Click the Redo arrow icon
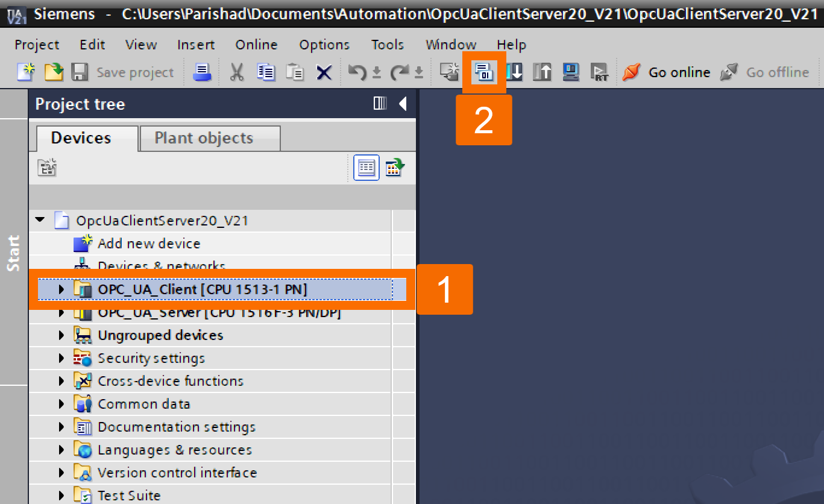Image resolution: width=824 pixels, height=504 pixels. click(x=399, y=72)
